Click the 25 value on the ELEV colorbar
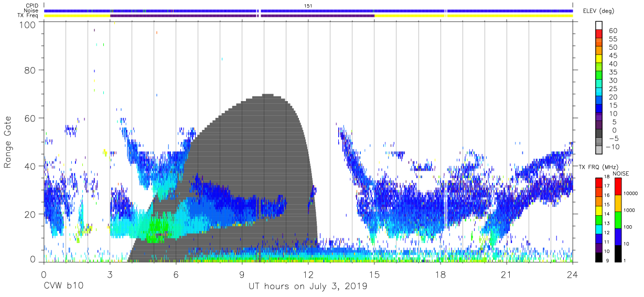Image resolution: width=644 pixels, height=297 pixels. pos(613,89)
